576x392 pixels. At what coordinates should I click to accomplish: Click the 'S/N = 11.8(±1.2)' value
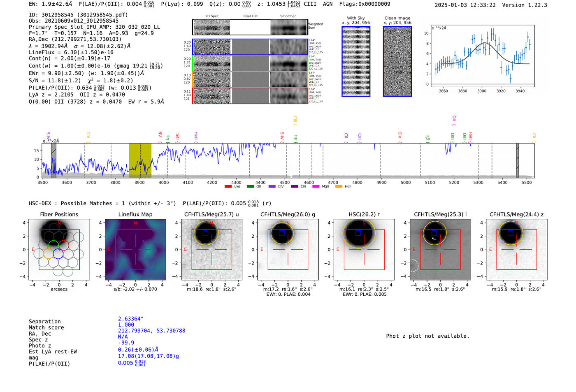click(x=55, y=80)
